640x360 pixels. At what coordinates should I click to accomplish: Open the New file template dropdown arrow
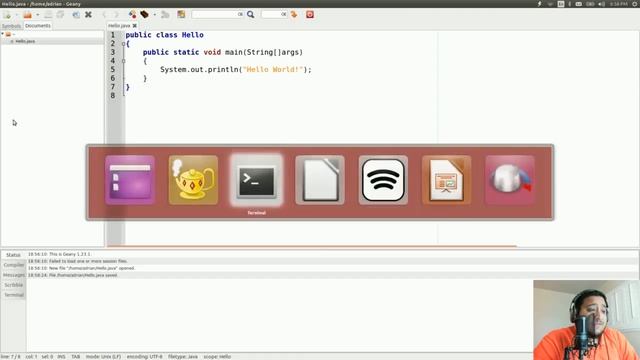17,15
